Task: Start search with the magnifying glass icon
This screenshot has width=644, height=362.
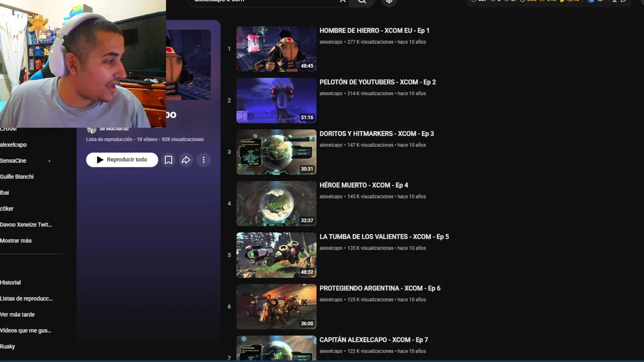Action: (362, 2)
